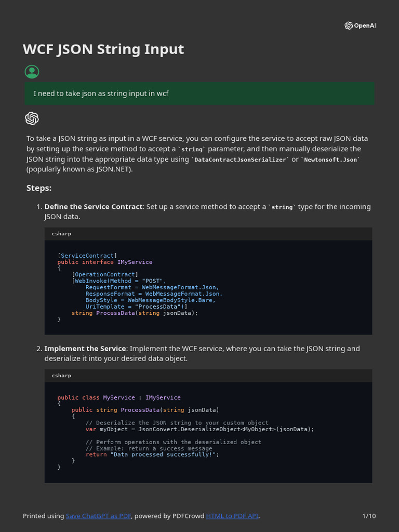
Task: Click the green user avatar icon
Action: 32,72
